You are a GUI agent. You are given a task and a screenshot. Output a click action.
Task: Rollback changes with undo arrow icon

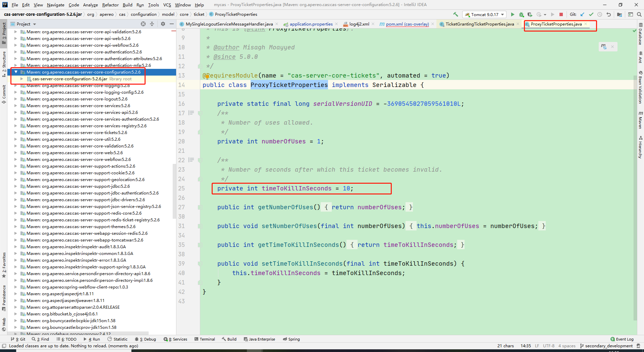(608, 14)
